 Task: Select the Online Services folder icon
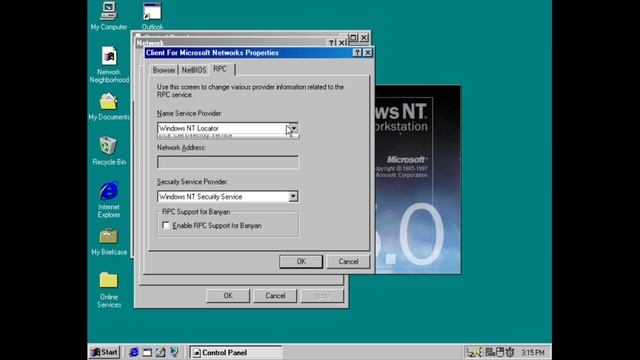coord(109,290)
